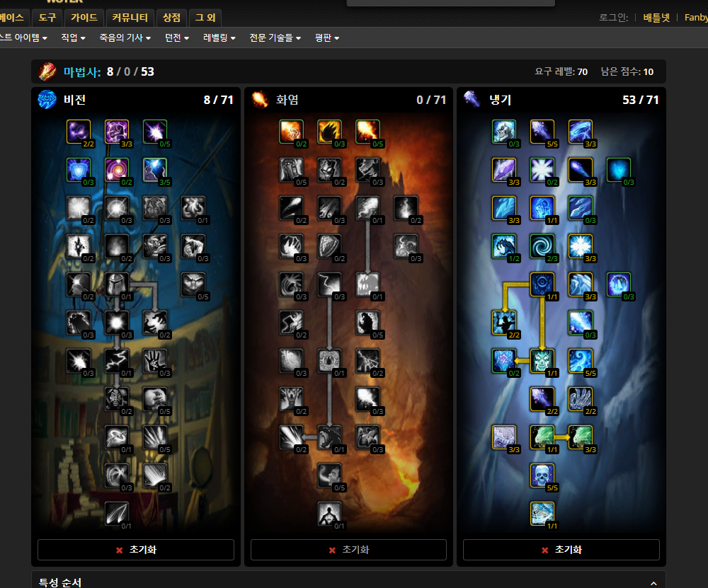Click the 냉기 Frost tree header icon

472,99
